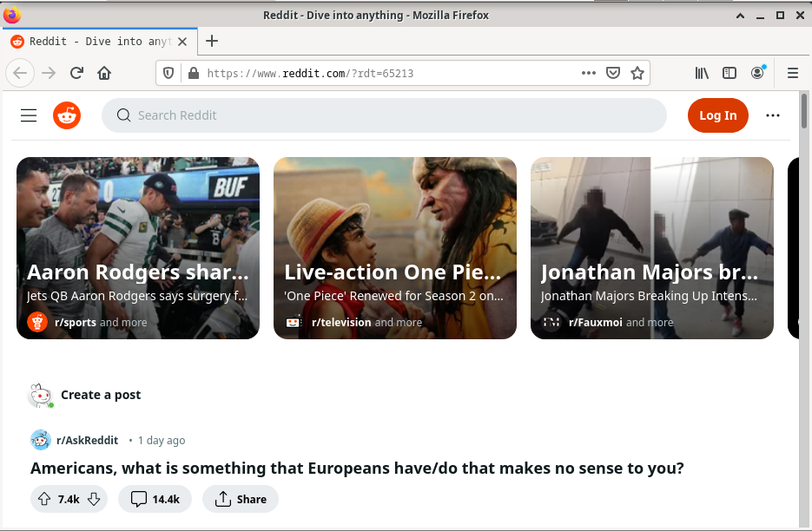Downvote the AskReddit post
The height and width of the screenshot is (531, 812).
[x=94, y=499]
